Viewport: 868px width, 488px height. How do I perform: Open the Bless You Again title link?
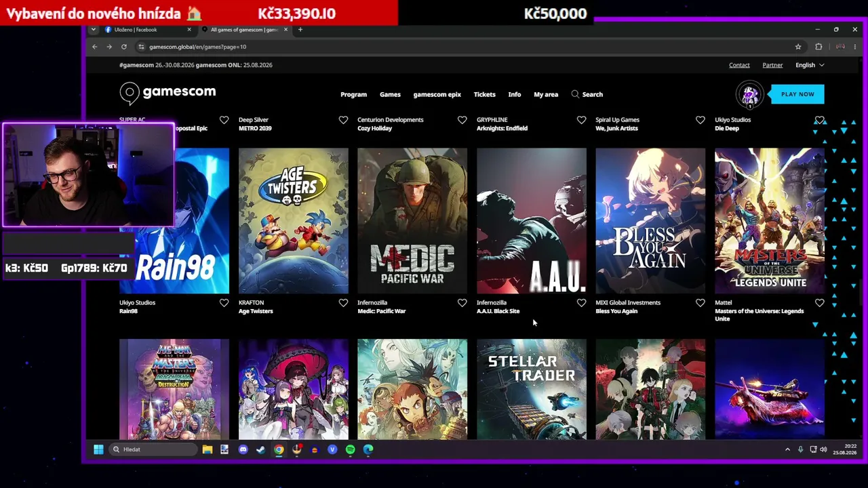pyautogui.click(x=616, y=311)
